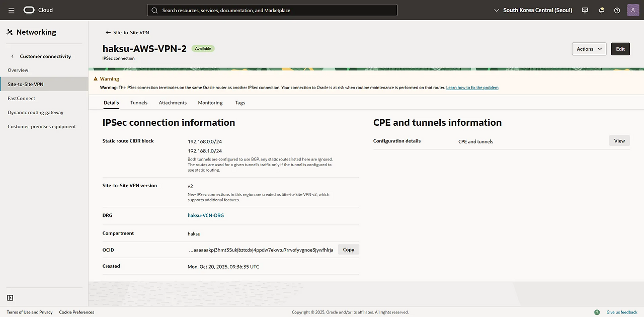Focus the resource search field

pyautogui.click(x=272, y=10)
